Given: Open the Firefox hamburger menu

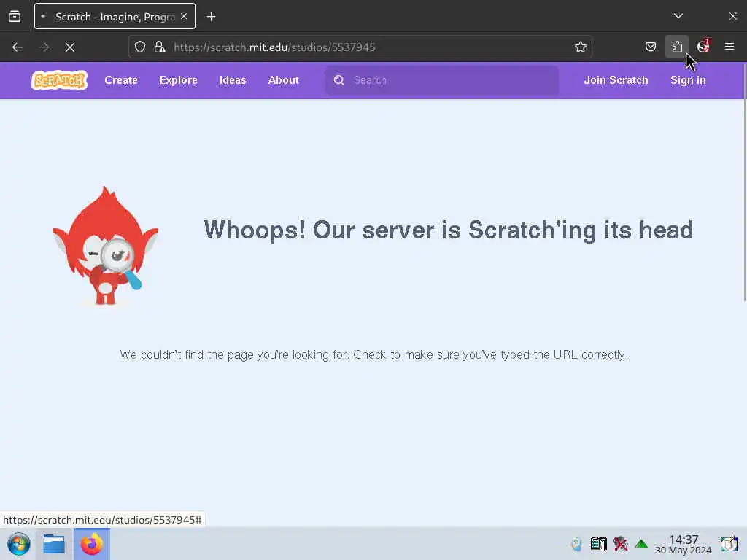Looking at the screenshot, I should (729, 47).
